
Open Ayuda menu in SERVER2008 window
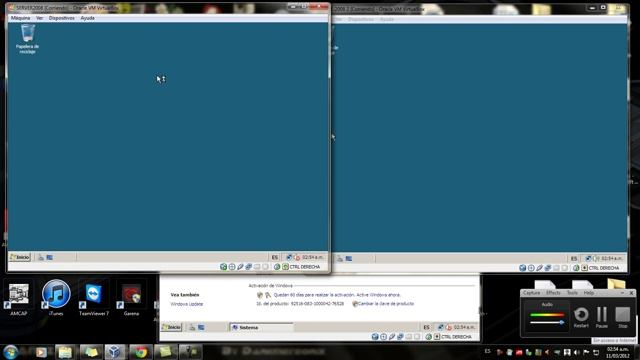[87, 18]
